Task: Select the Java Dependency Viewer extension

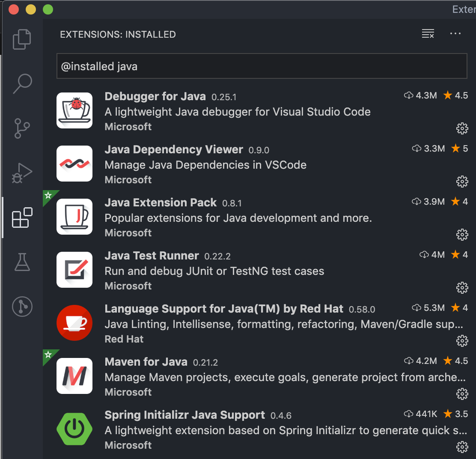Action: point(173,149)
